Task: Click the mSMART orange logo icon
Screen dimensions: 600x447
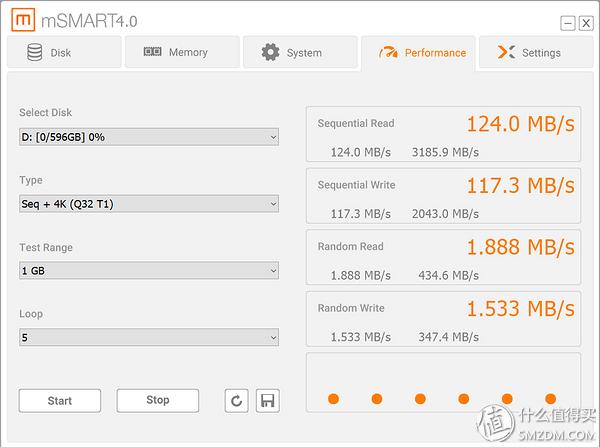Action: [x=23, y=20]
